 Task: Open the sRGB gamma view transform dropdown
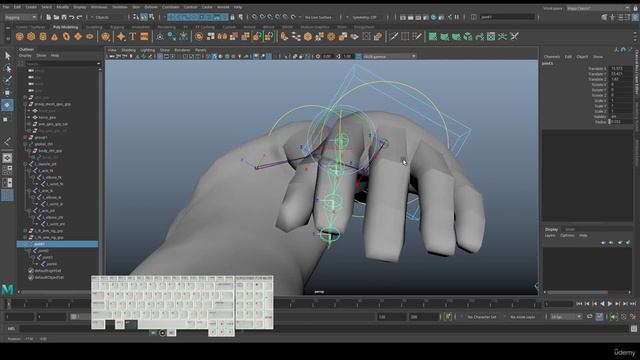(x=389, y=56)
